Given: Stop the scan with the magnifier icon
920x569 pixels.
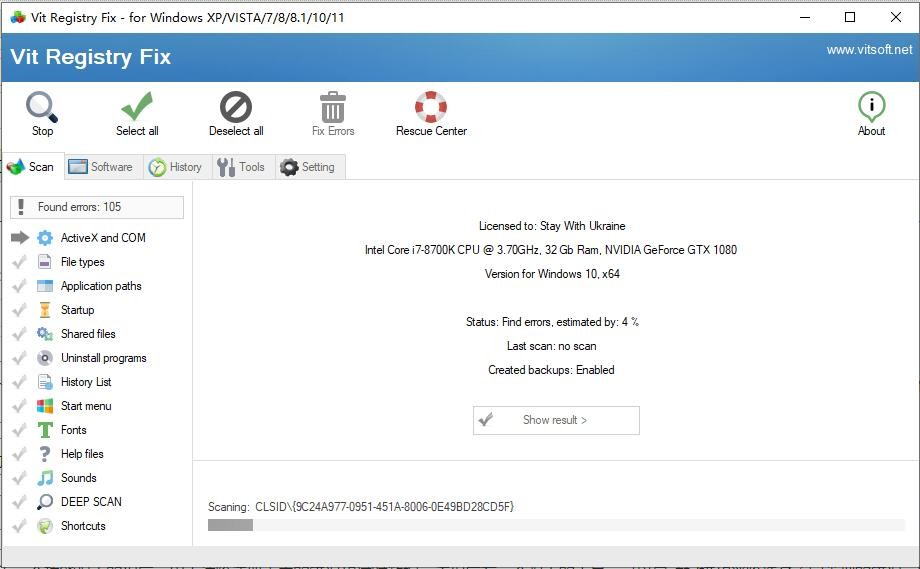Looking at the screenshot, I should tap(42, 107).
